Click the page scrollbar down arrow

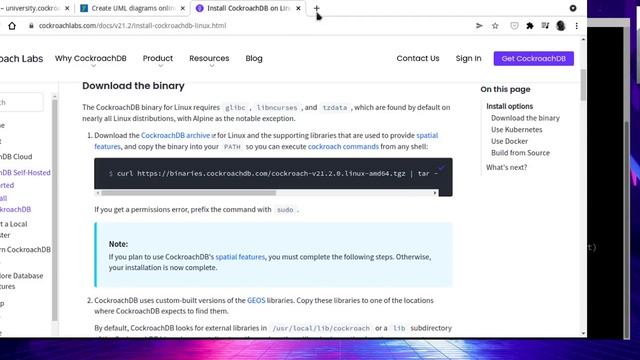pyautogui.click(x=583, y=333)
